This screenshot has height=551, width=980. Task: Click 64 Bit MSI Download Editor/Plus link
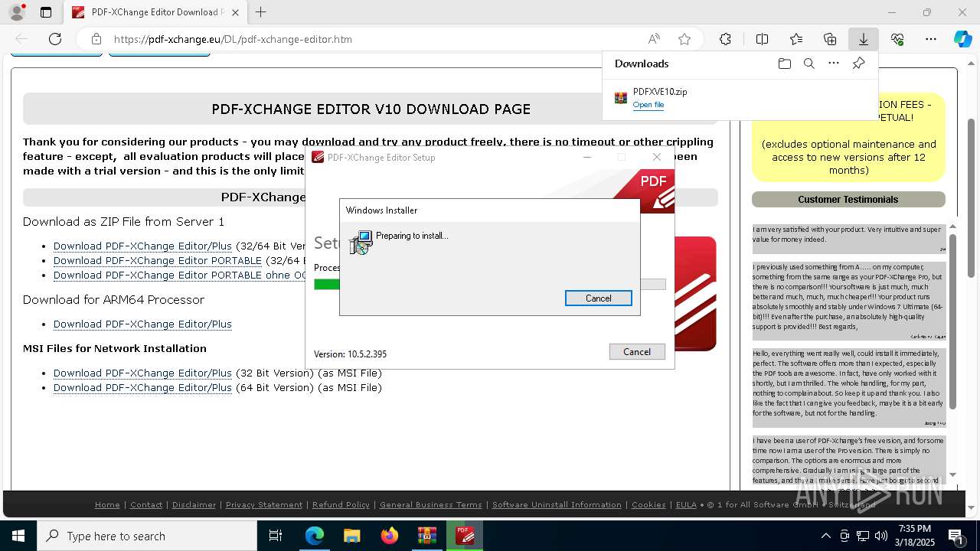pyautogui.click(x=142, y=388)
